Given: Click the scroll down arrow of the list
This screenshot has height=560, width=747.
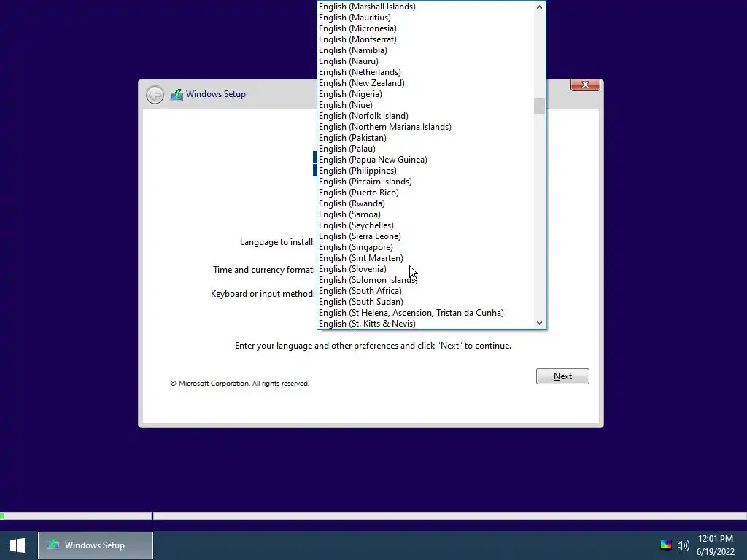Looking at the screenshot, I should (539, 322).
